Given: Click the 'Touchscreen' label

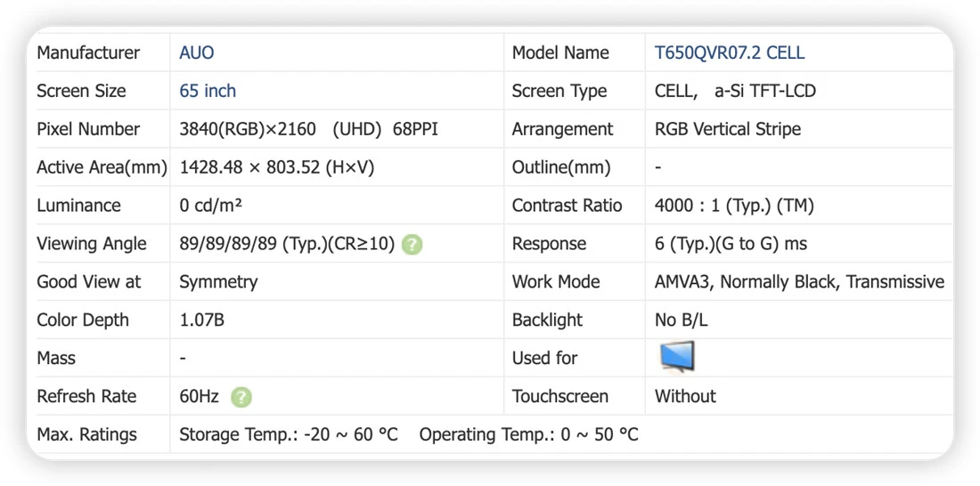Looking at the screenshot, I should click(560, 396).
